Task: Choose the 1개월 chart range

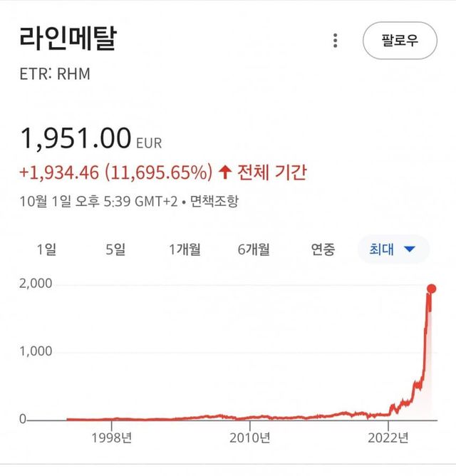Action: pyautogui.click(x=185, y=249)
